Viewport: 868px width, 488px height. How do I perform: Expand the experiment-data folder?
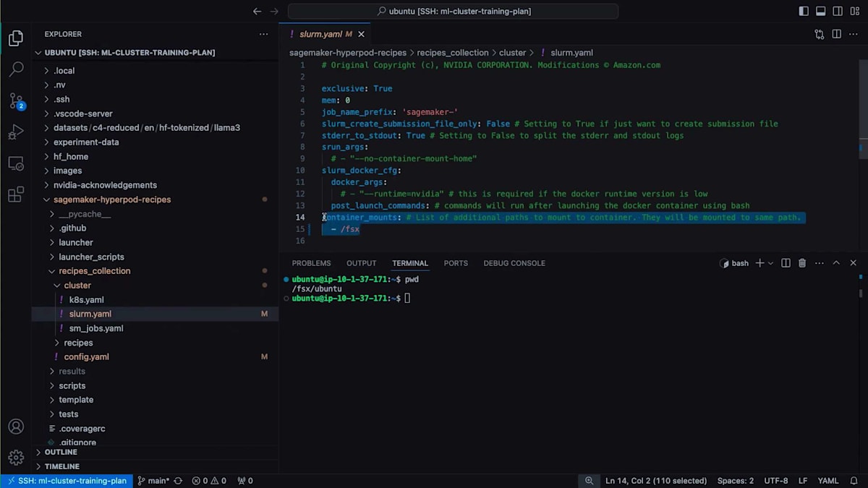click(x=155, y=142)
